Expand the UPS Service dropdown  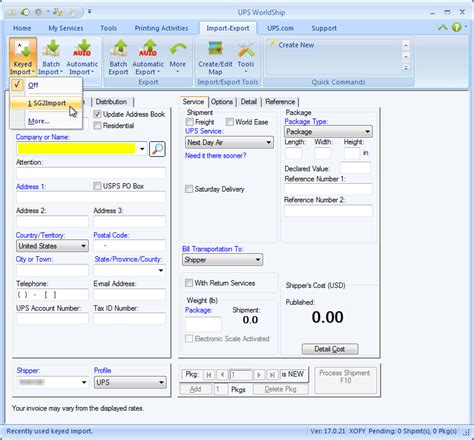(229, 143)
